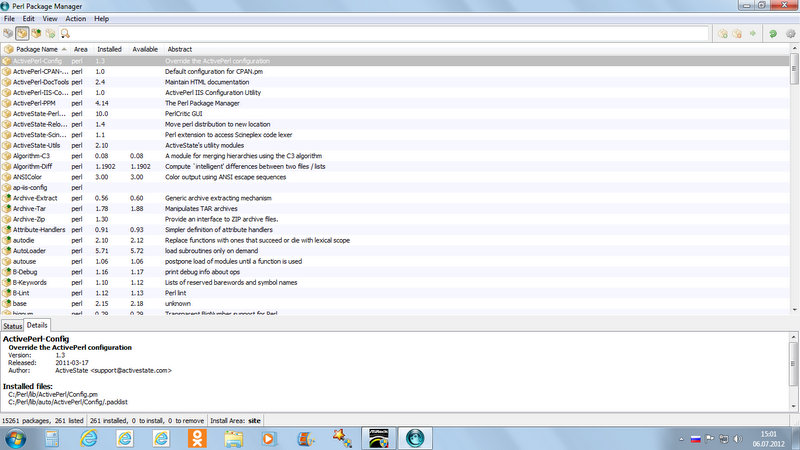Open Odnoklassniki orange taskbar icon
The image size is (800, 450).
pos(197,438)
